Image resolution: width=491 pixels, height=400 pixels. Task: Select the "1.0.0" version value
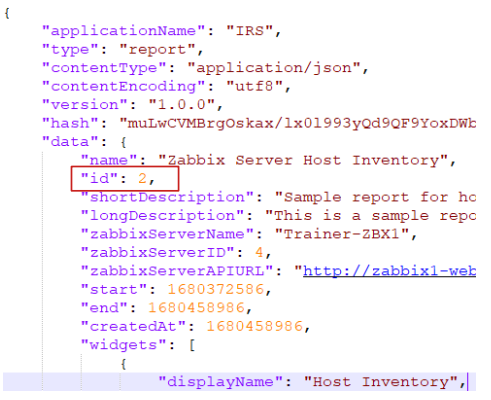click(182, 105)
